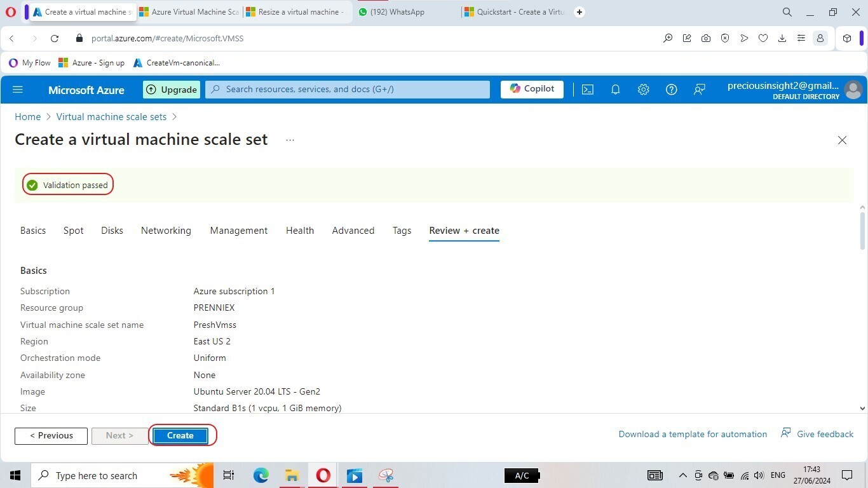Open the volume control in the system tray

[759, 475]
